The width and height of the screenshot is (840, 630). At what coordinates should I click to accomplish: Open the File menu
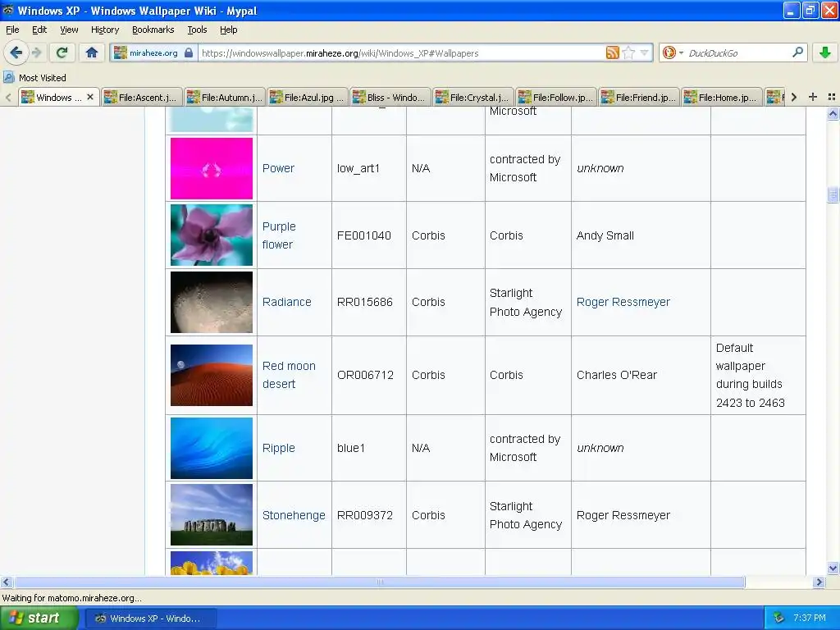point(12,30)
